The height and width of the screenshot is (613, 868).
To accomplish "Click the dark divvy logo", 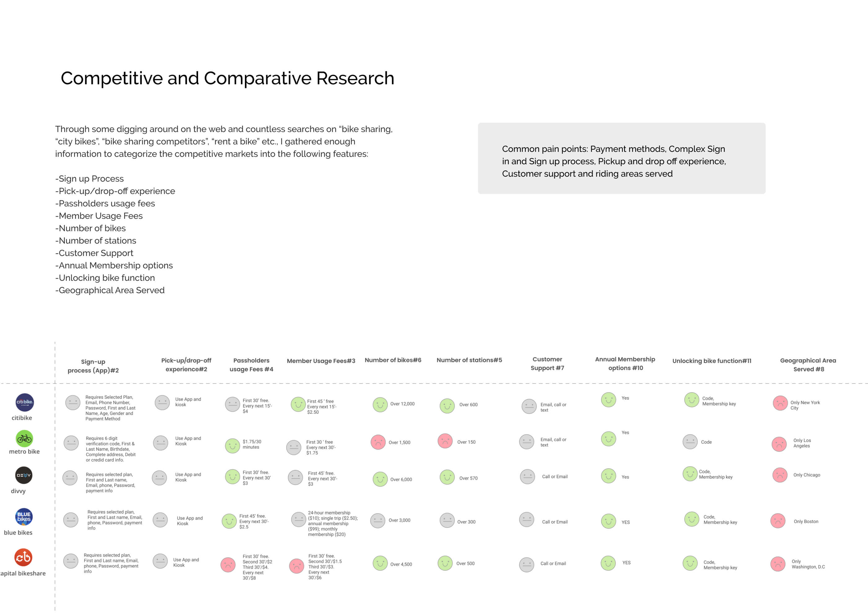I will 24,475.
